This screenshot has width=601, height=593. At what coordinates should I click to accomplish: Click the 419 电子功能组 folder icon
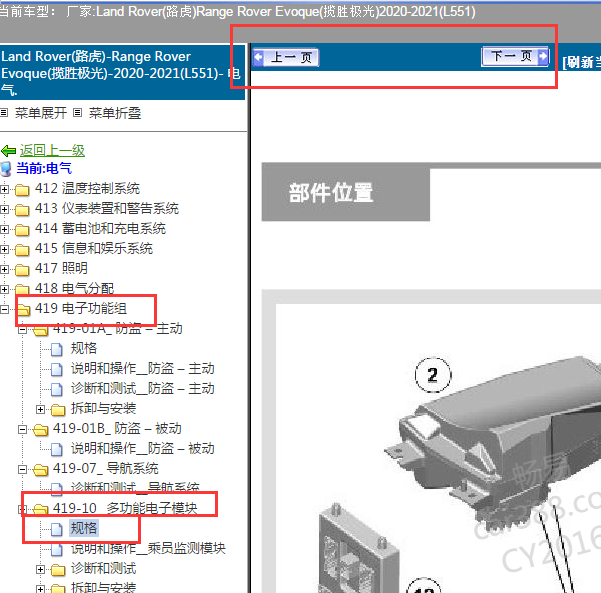(23, 309)
